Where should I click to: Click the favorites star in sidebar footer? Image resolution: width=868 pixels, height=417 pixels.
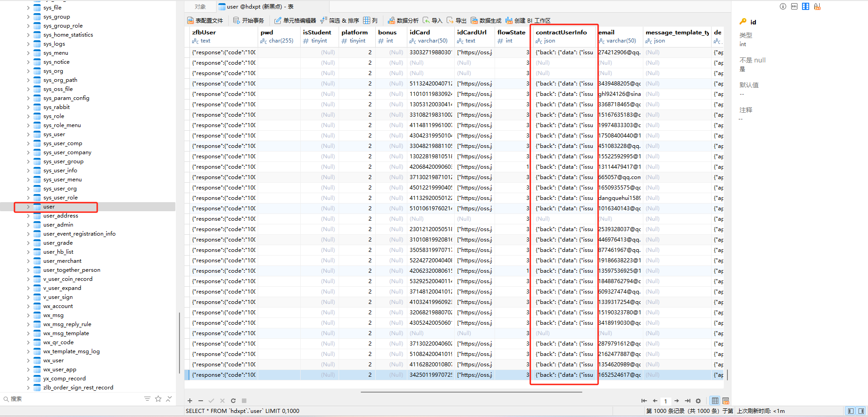[158, 399]
